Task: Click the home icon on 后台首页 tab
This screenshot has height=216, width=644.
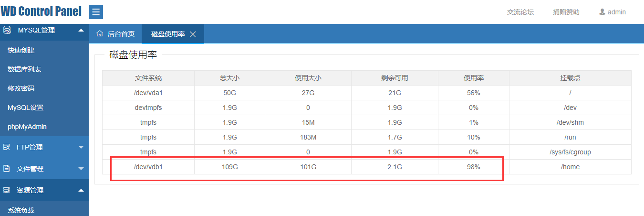Action: pos(100,34)
